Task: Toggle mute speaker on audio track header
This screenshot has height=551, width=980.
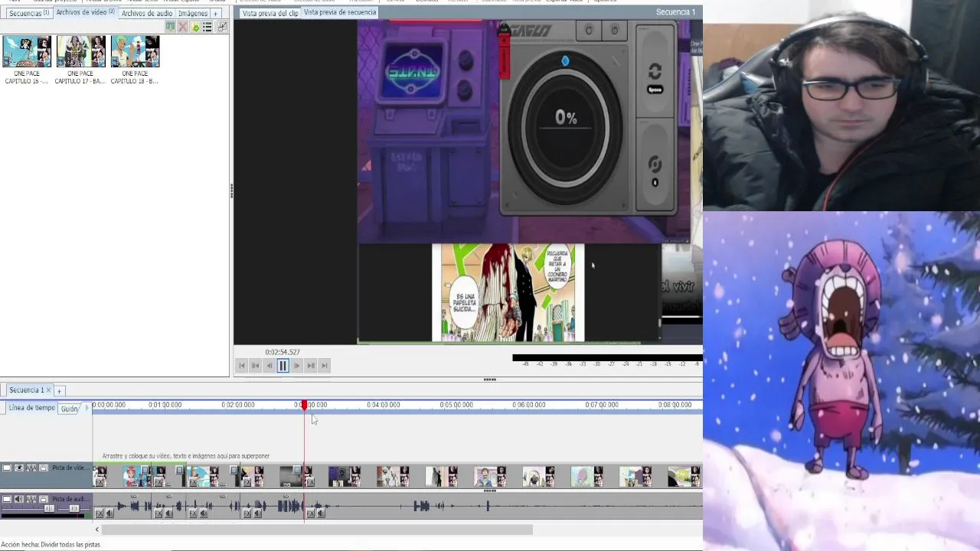Action: point(19,499)
